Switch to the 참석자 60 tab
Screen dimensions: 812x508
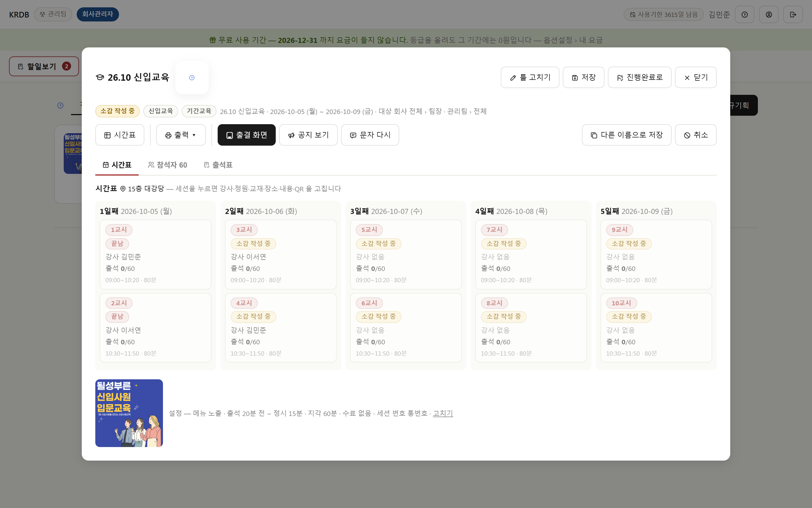click(x=167, y=165)
